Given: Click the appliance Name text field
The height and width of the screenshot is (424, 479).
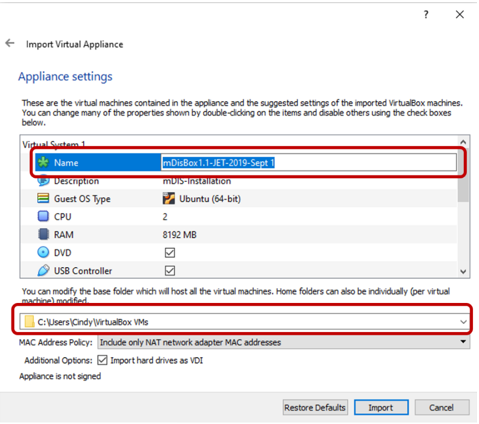Looking at the screenshot, I should pyautogui.click(x=309, y=162).
